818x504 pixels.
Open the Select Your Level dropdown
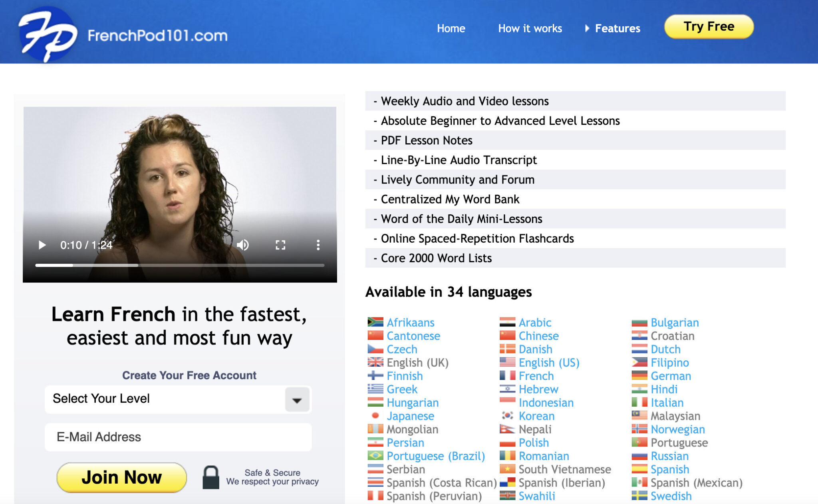tap(178, 399)
